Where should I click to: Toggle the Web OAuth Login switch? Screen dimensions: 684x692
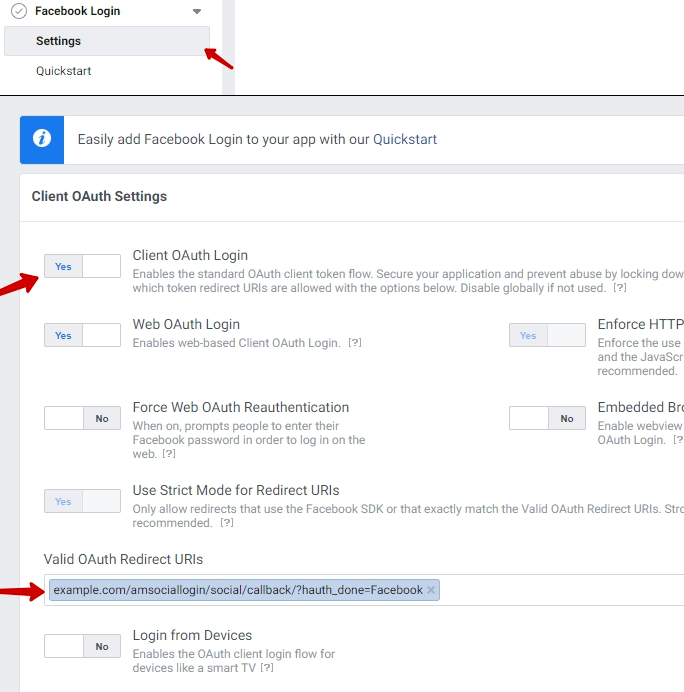coord(82,335)
